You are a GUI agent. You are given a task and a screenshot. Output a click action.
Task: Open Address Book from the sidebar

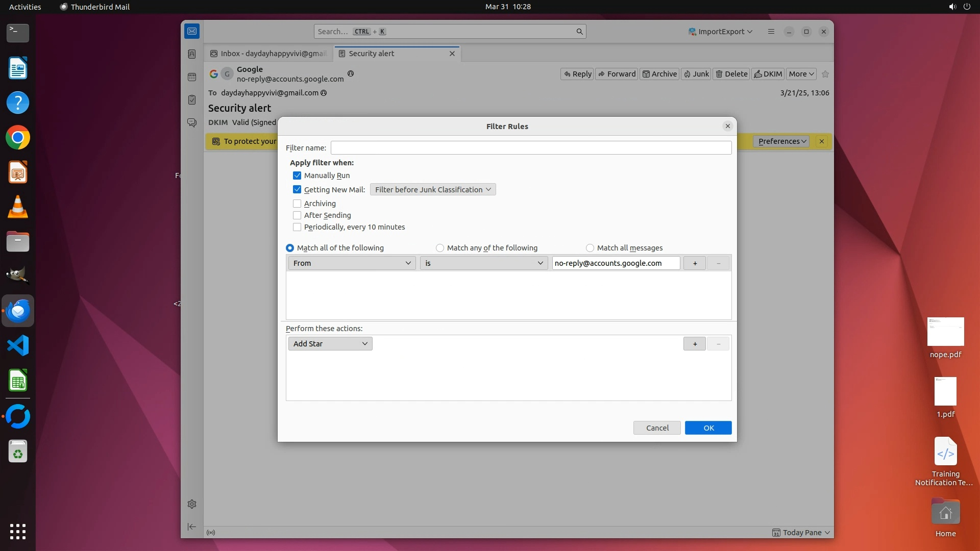pyautogui.click(x=192, y=54)
